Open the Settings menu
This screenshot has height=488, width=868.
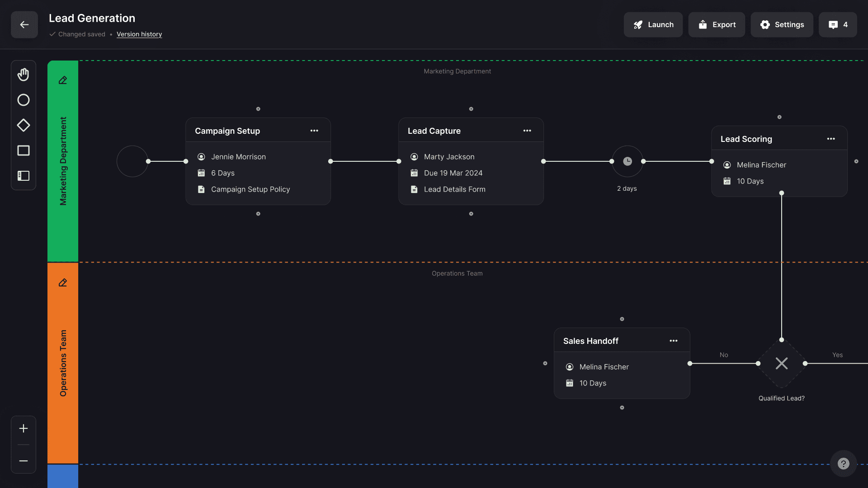coord(782,25)
